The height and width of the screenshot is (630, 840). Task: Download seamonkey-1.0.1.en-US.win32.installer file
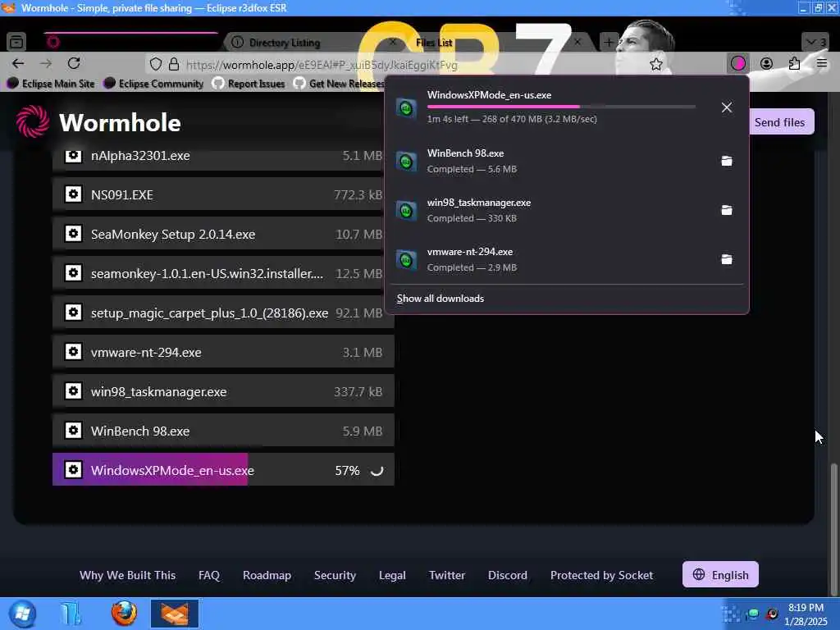point(223,273)
